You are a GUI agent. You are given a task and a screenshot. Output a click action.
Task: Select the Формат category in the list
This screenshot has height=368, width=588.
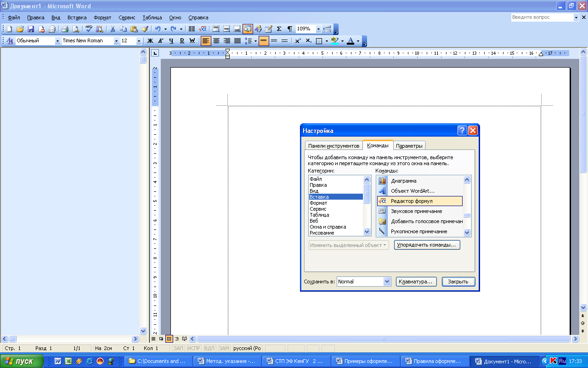pos(336,203)
